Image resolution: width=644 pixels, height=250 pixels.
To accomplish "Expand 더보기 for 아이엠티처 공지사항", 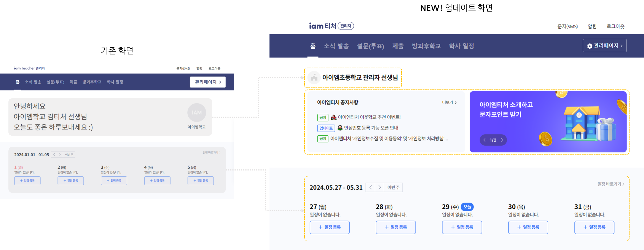I will (449, 102).
